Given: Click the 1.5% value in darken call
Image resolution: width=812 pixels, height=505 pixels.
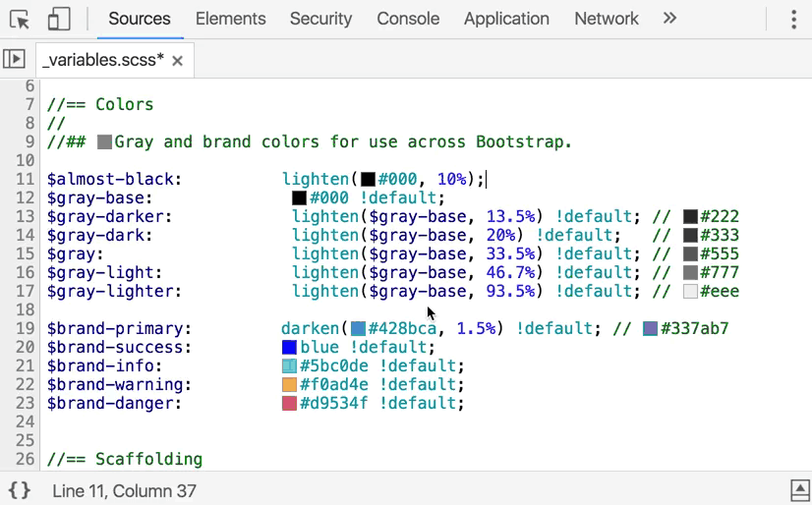Looking at the screenshot, I should click(x=477, y=328).
